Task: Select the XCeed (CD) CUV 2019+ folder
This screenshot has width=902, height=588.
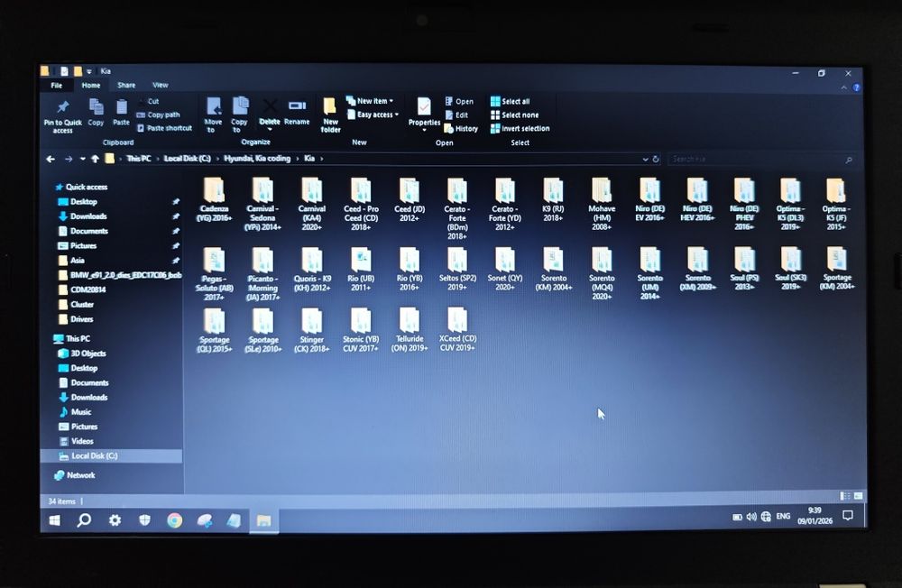Action: [457, 331]
